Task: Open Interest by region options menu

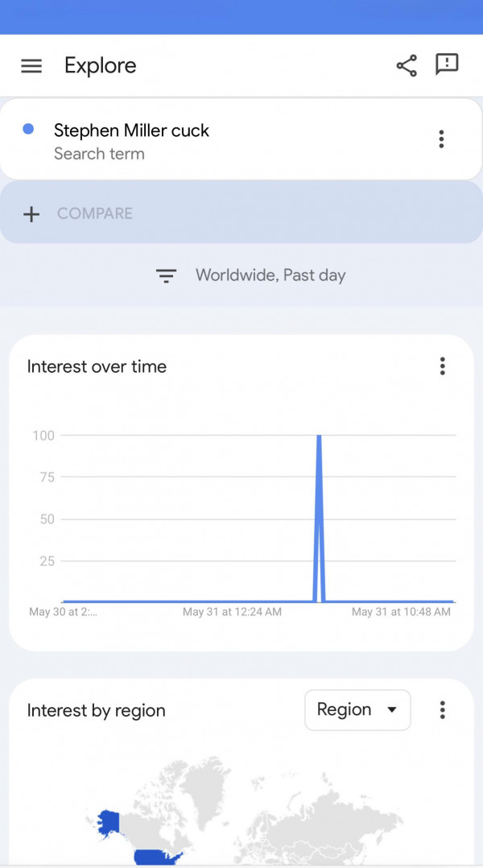Action: pos(442,710)
